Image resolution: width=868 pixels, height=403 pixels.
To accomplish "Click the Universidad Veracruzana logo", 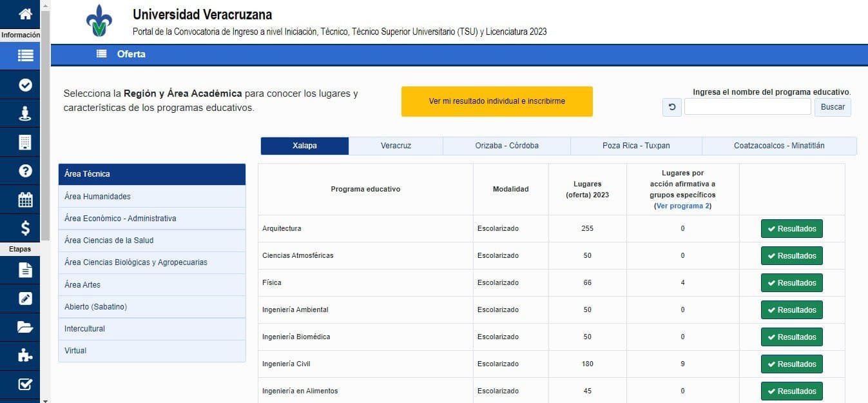I will 99,21.
